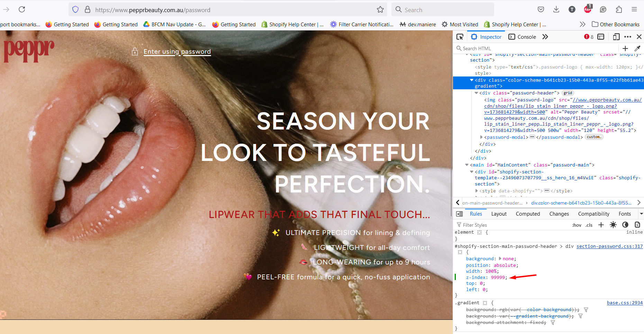Expand the password-modal node arrow

(481, 137)
